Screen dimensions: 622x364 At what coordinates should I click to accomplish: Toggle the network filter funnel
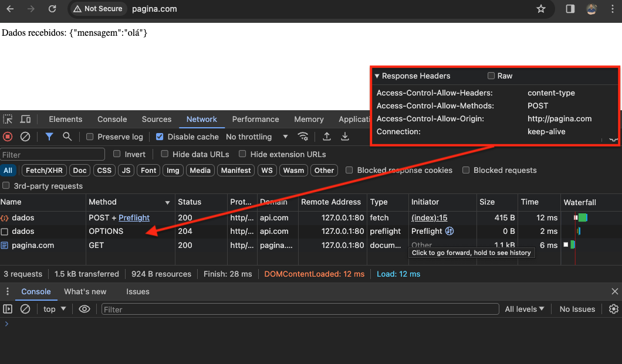49,137
